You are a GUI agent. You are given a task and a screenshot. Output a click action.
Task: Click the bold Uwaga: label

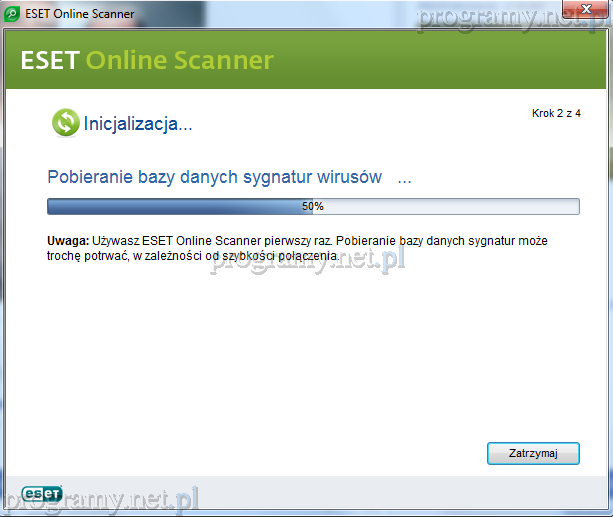click(68, 242)
